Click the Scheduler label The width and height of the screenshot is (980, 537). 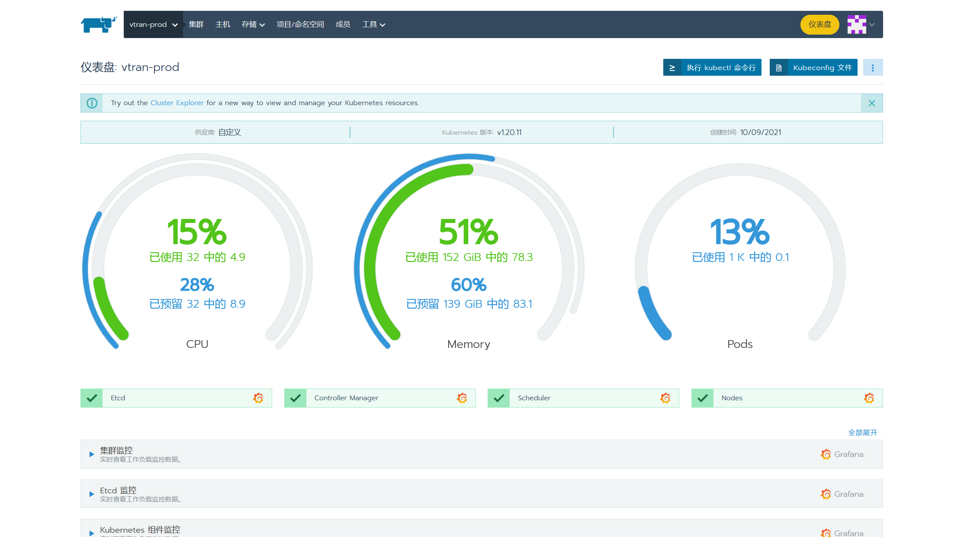[x=534, y=398]
